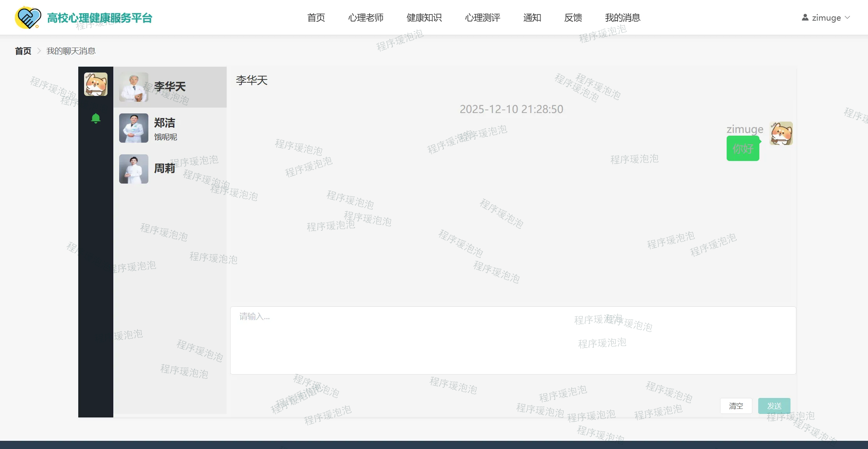Select the 通知 menu item
The image size is (868, 449).
click(532, 18)
